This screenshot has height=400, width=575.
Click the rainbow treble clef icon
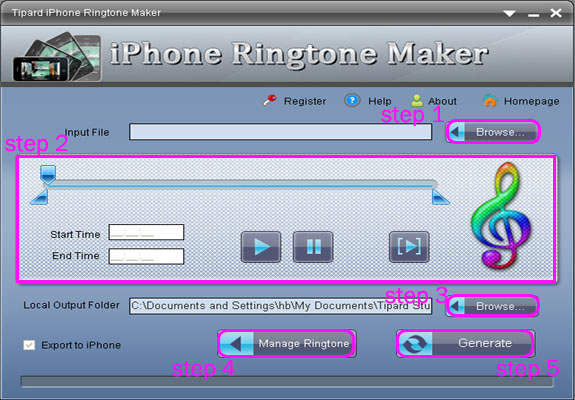tap(501, 216)
